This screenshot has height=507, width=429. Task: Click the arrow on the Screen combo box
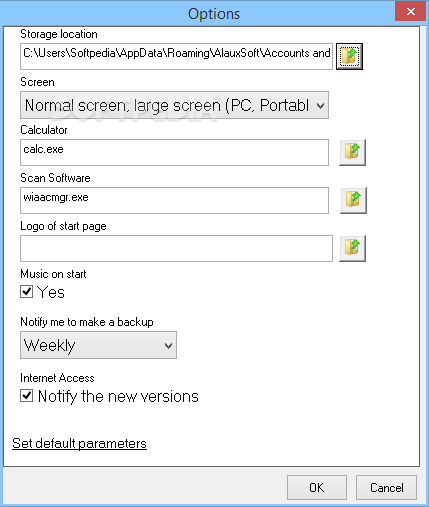(x=320, y=106)
